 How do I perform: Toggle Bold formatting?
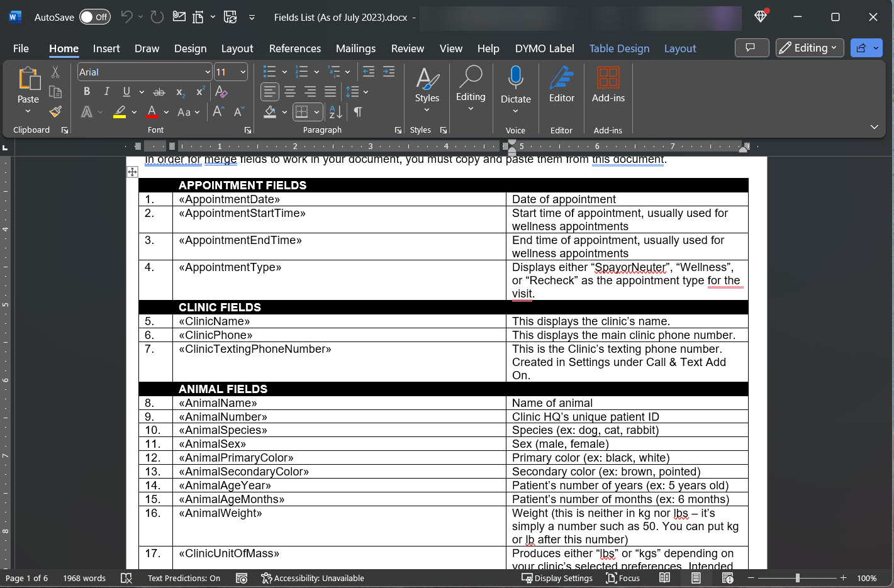tap(87, 92)
